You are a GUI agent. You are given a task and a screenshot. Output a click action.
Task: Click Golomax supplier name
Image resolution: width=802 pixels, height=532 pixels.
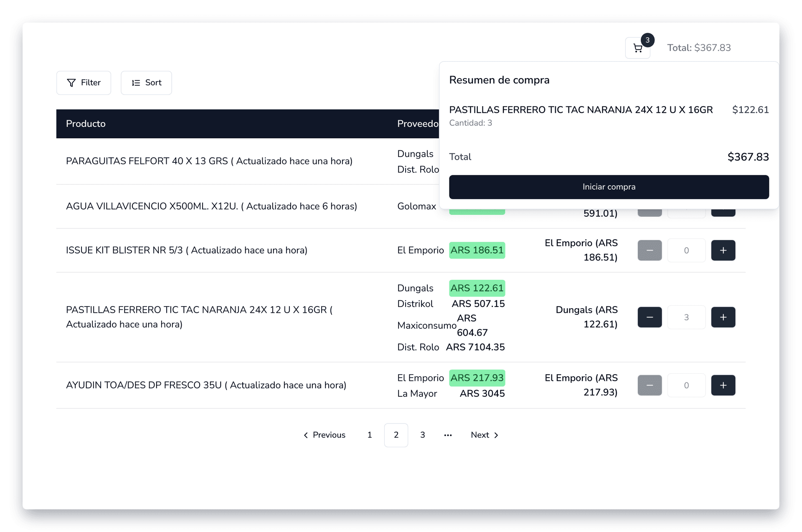click(x=416, y=206)
